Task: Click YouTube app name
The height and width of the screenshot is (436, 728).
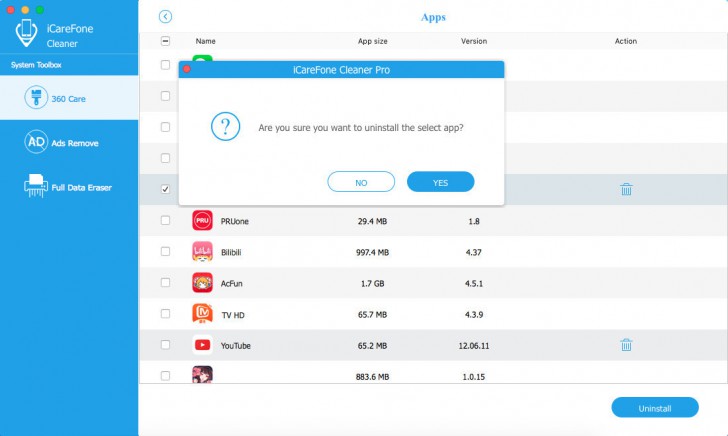Action: tap(235, 346)
